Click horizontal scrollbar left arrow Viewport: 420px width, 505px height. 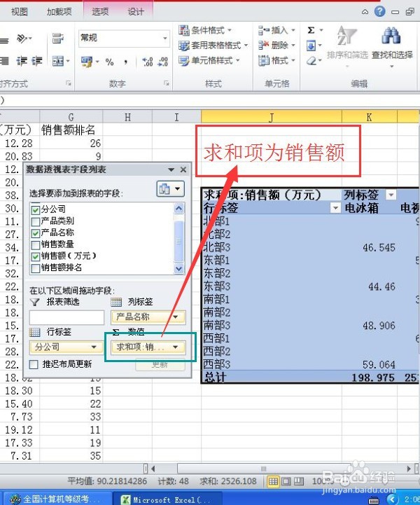point(153,469)
